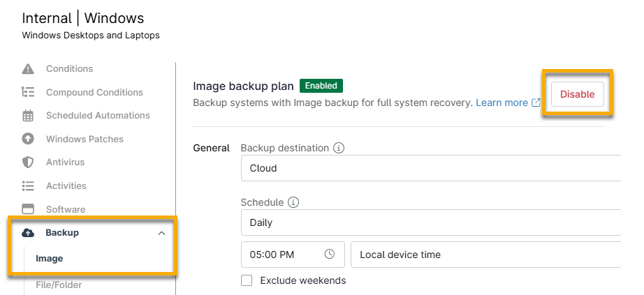The image size is (644, 295).
Task: Click the Software window icon
Action: pyautogui.click(x=28, y=209)
